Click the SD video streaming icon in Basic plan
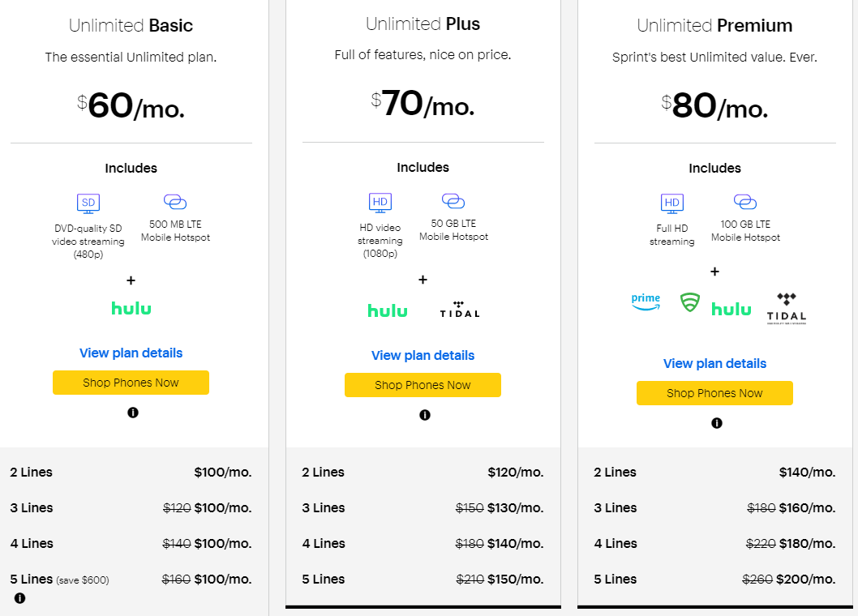This screenshot has width=858, height=616. [x=88, y=203]
